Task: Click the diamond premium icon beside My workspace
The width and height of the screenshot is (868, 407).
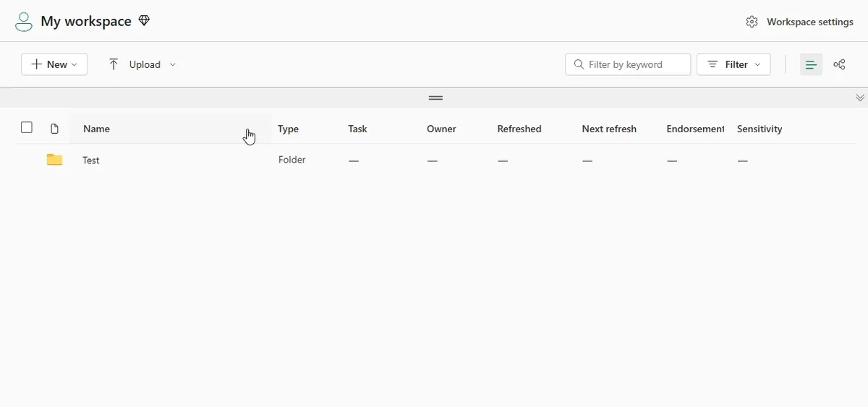Action: [x=144, y=21]
